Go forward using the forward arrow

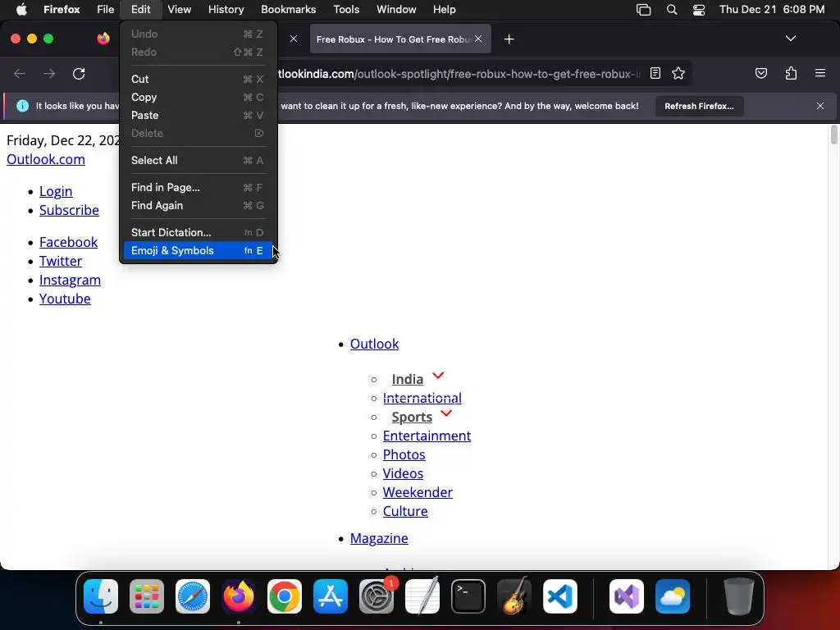coord(49,73)
